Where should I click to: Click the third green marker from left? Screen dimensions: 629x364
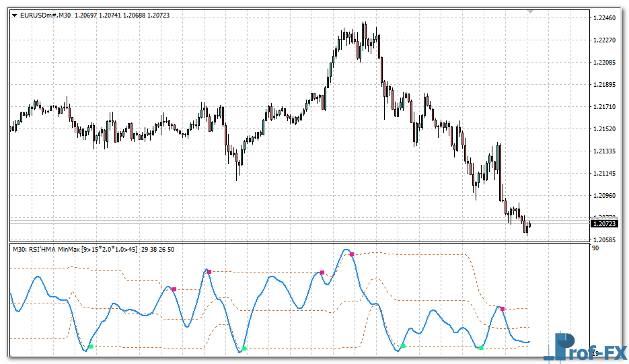tap(403, 346)
